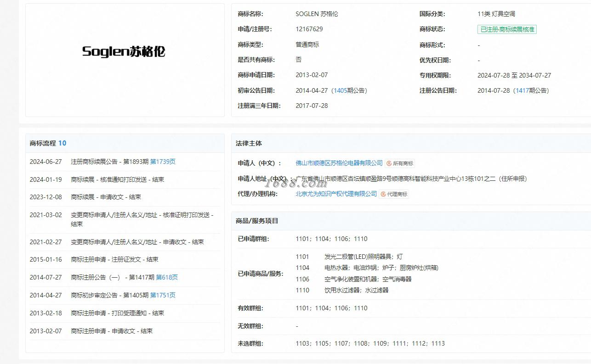The image size is (591, 364).
Task: Click the exclusive period 2024-07-28 至 2034-07-27
Action: point(514,75)
